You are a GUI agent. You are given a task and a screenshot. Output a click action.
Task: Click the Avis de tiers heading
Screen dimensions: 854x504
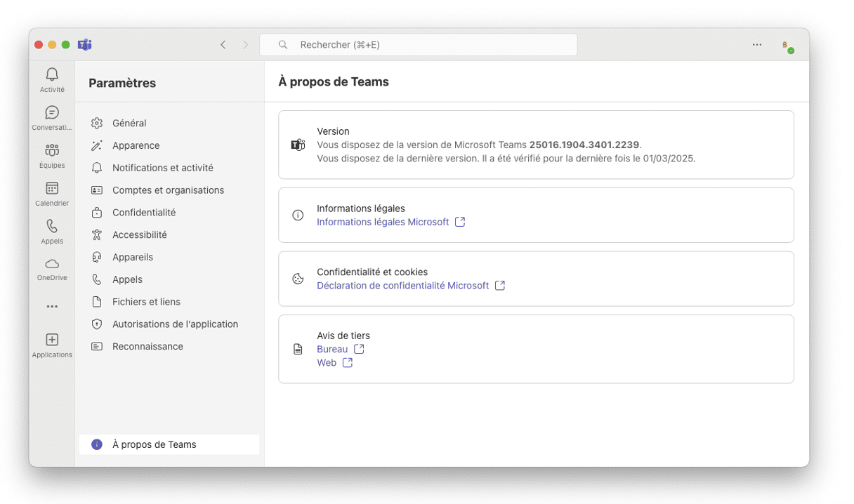click(343, 336)
